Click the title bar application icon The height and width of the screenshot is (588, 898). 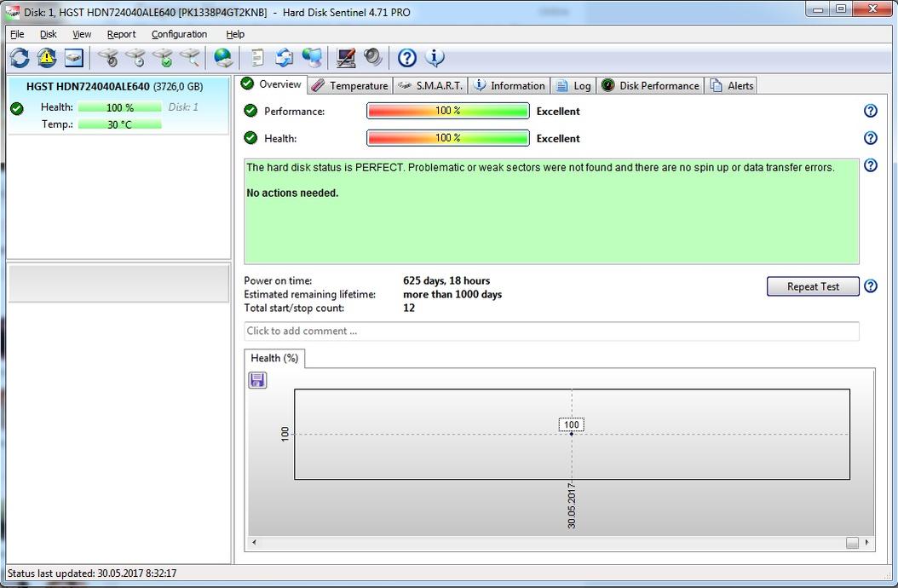tap(12, 12)
